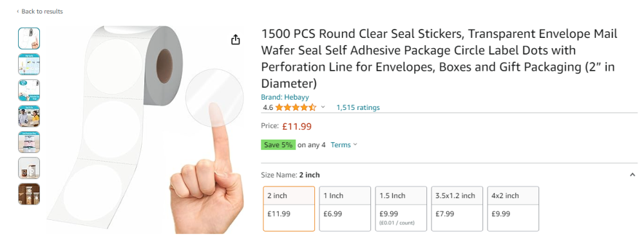
Task: View the fourth thumbnail with people
Action: [x=29, y=116]
